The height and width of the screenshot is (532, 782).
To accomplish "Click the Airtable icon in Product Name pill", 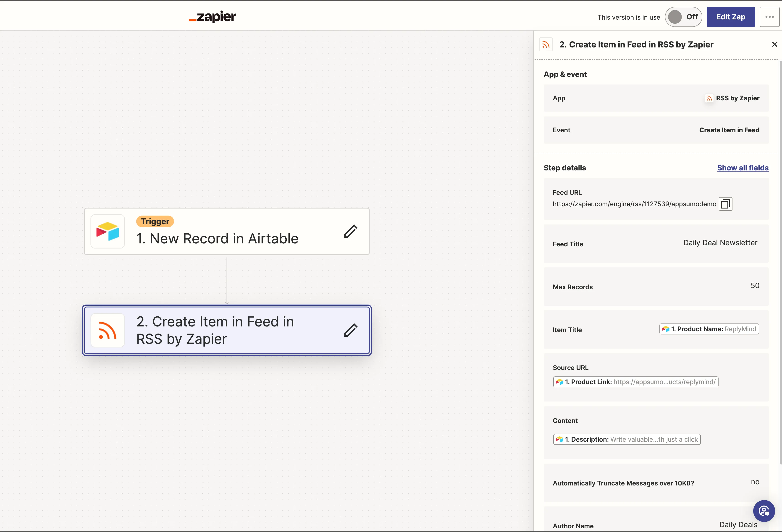I will (x=666, y=329).
